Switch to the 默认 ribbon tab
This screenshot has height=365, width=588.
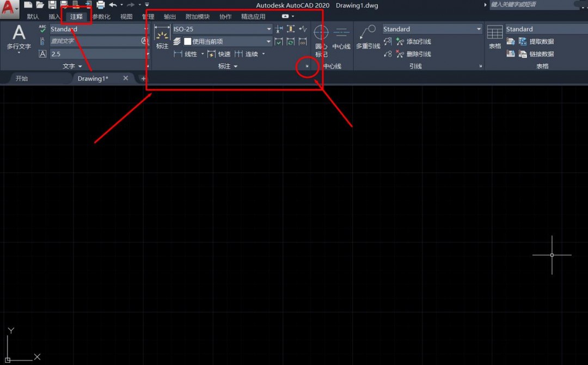point(32,16)
